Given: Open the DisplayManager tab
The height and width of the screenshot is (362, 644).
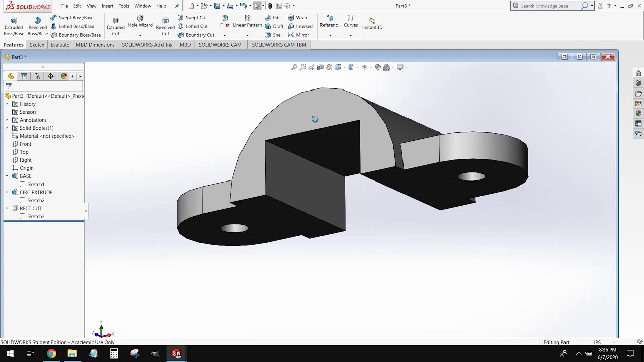Looking at the screenshot, I should click(64, 76).
